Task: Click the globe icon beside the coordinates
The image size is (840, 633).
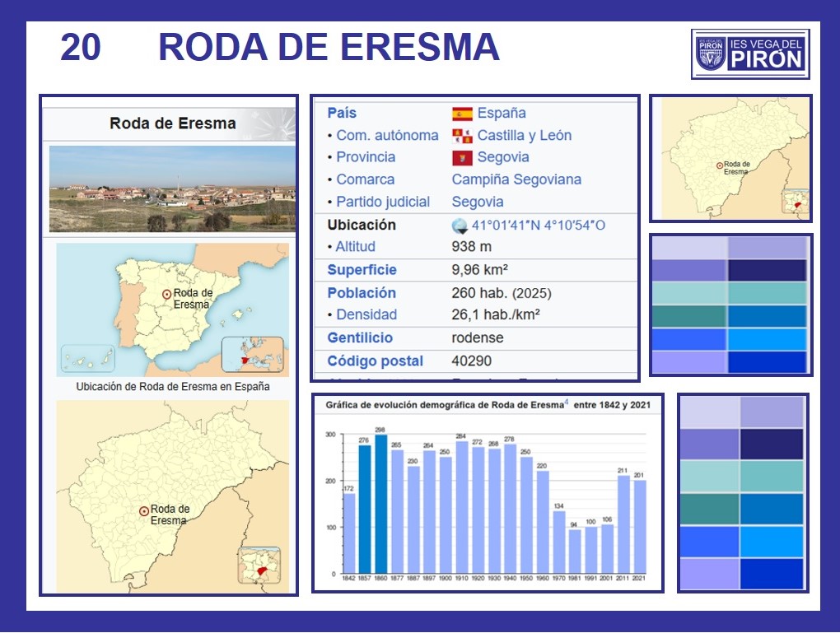Action: (x=460, y=226)
